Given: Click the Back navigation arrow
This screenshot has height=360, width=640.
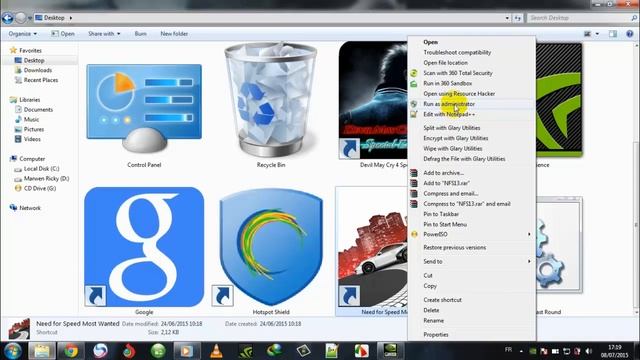Looking at the screenshot, I should pyautogui.click(x=7, y=18).
